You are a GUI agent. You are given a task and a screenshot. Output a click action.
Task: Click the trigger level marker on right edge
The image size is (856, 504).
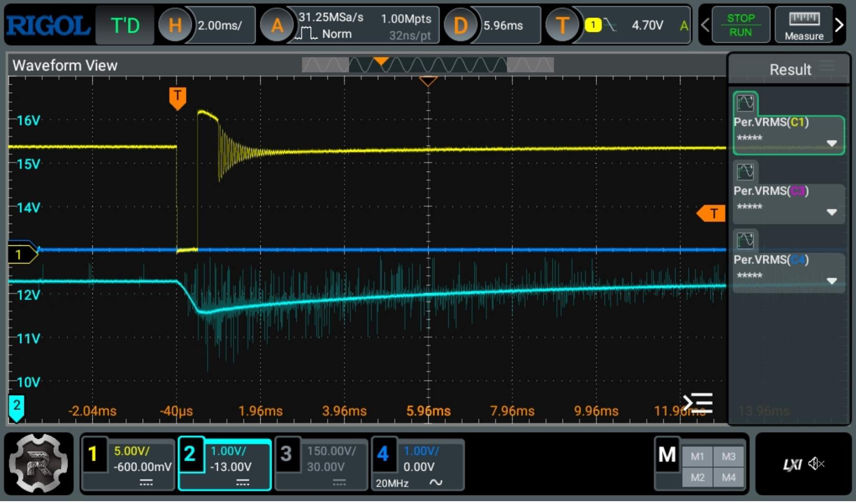pos(711,213)
